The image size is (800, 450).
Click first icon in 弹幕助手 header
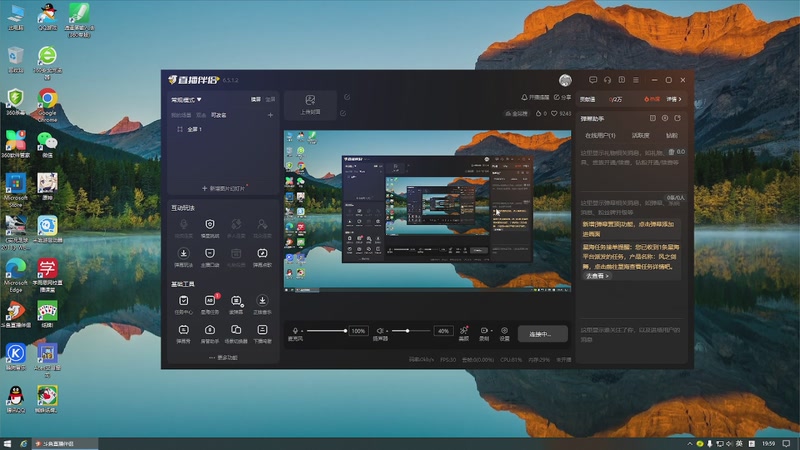[x=653, y=118]
